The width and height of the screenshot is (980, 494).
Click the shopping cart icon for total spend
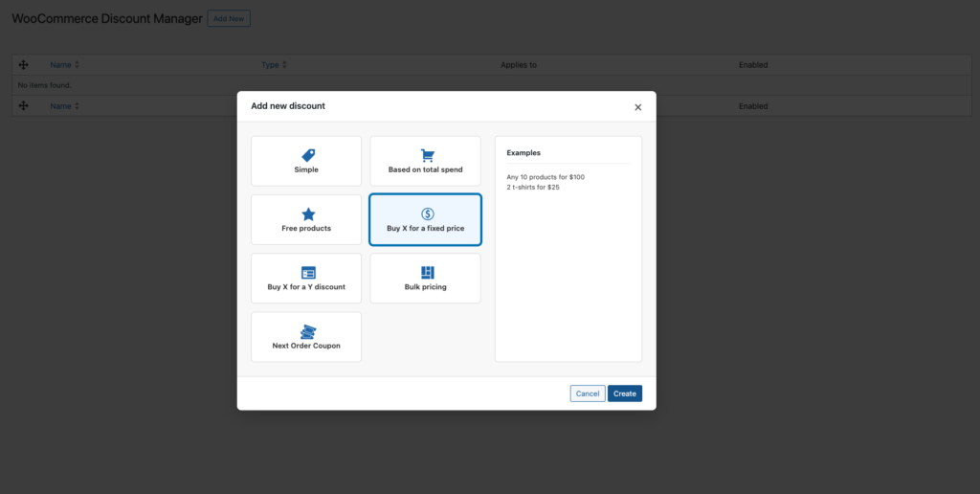pyautogui.click(x=428, y=155)
